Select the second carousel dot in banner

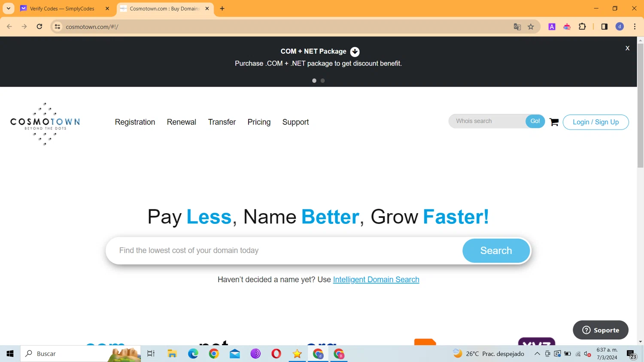click(x=323, y=81)
